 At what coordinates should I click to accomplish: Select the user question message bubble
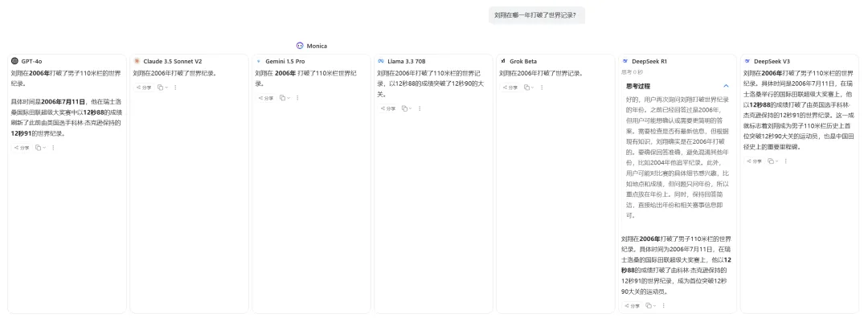536,15
